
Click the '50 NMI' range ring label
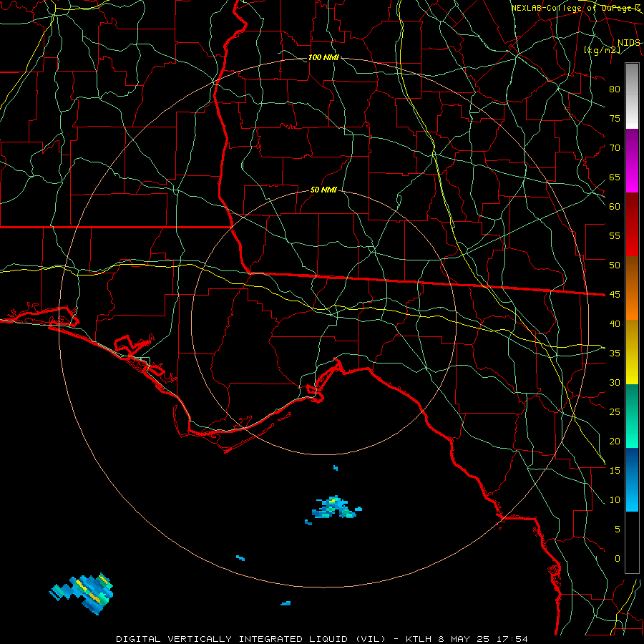pos(323,190)
